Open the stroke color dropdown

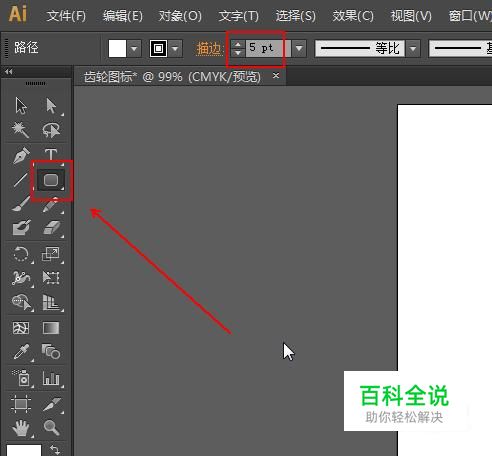click(175, 49)
